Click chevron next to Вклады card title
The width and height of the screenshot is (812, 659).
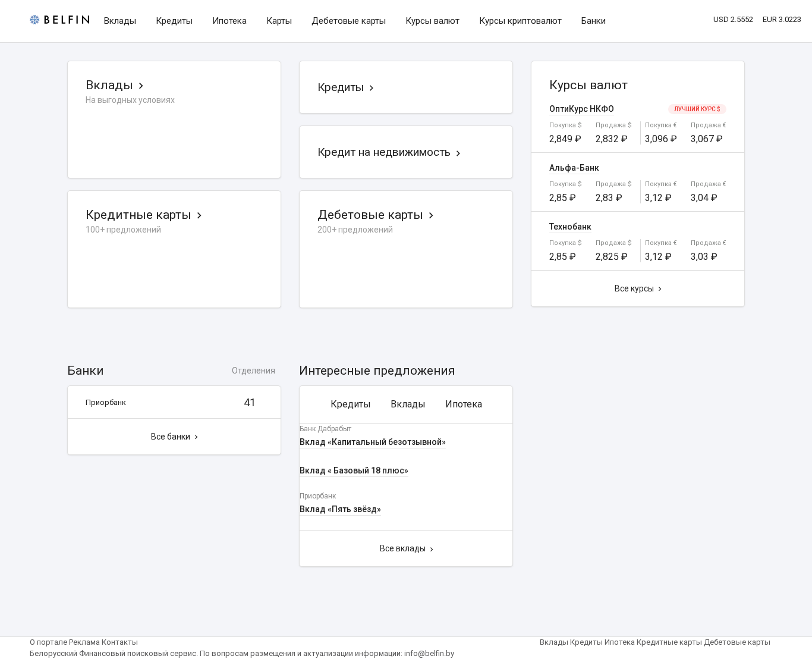point(141,86)
